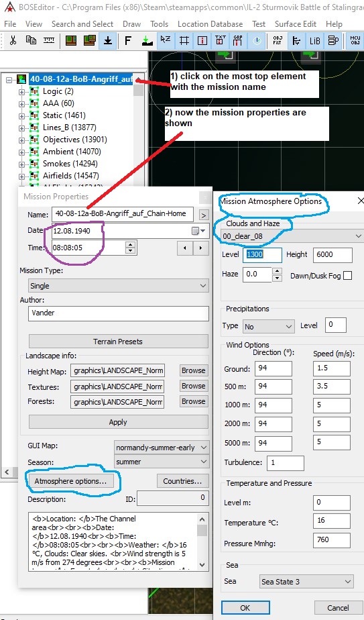Expand the Lines_B (13877) tree node
The height and width of the screenshot is (620, 364).
coord(21,128)
